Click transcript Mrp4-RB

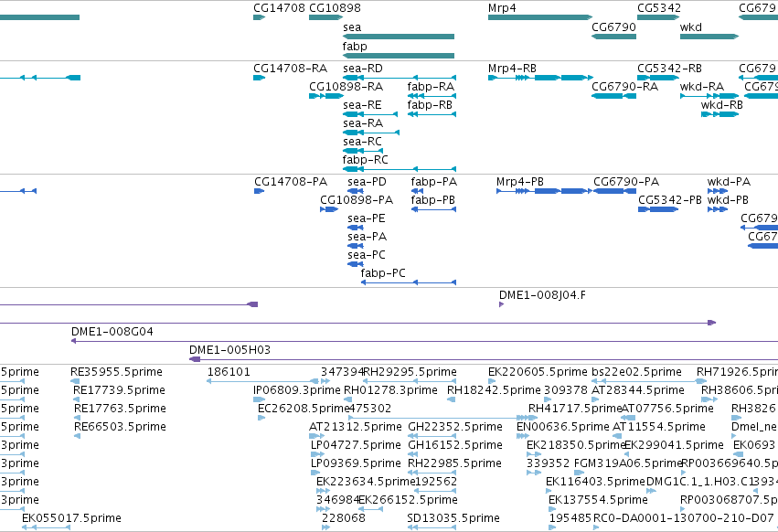541,78
